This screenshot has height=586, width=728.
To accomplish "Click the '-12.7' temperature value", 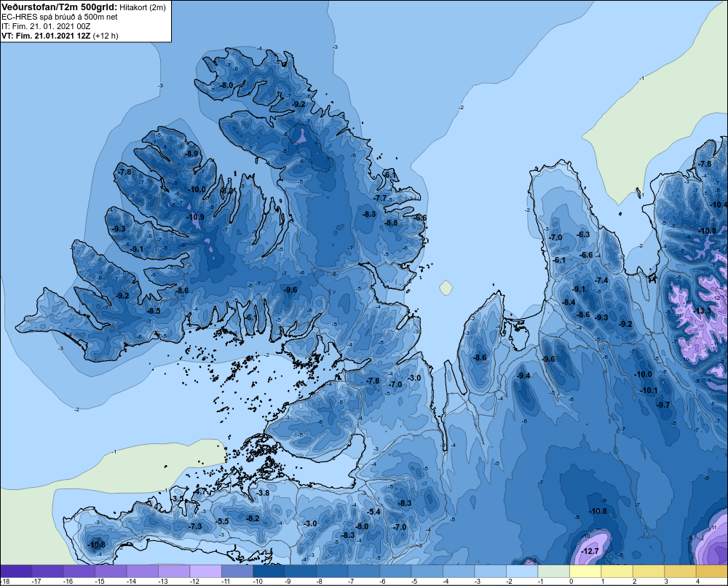I will pyautogui.click(x=590, y=551).
